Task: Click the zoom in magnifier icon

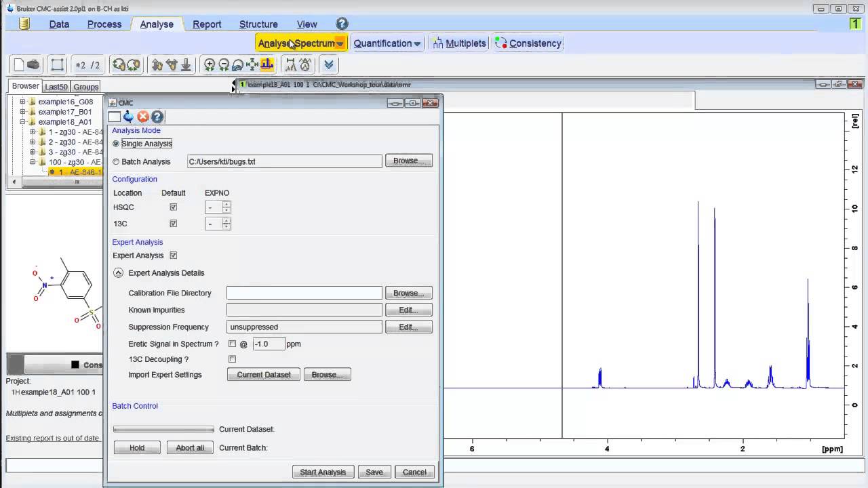Action: (x=210, y=65)
